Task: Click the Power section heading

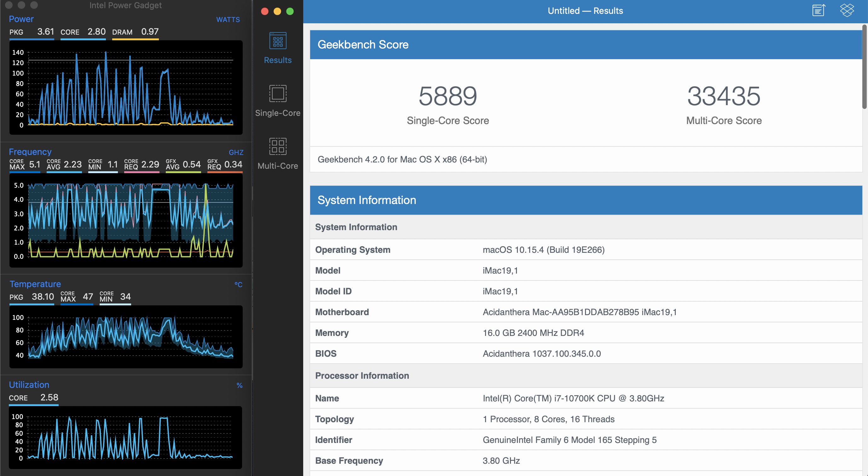Action: click(21, 19)
